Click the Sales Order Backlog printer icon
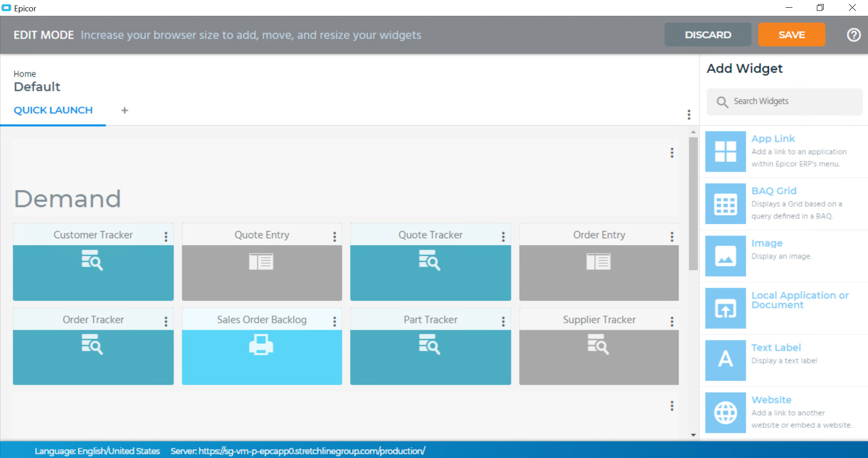This screenshot has height=458, width=868. point(261,345)
